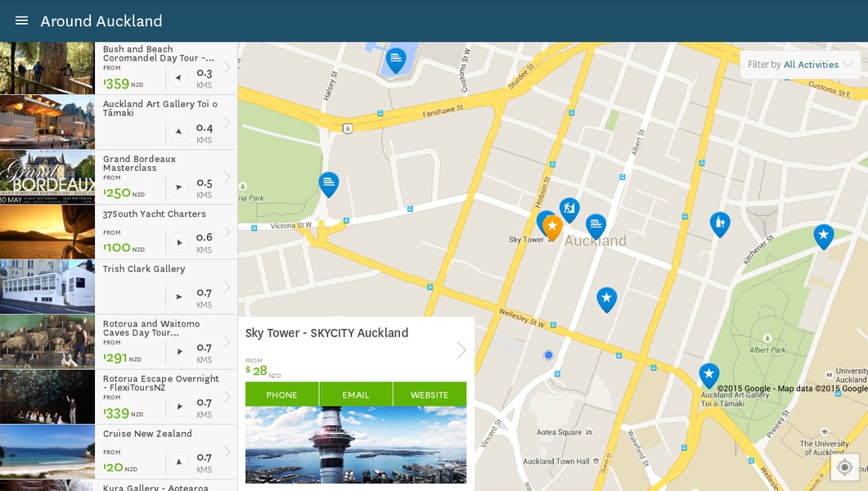The image size is (868, 491).
Task: Click the $100 NZD price for 37South Yacht Charters
Action: (124, 248)
